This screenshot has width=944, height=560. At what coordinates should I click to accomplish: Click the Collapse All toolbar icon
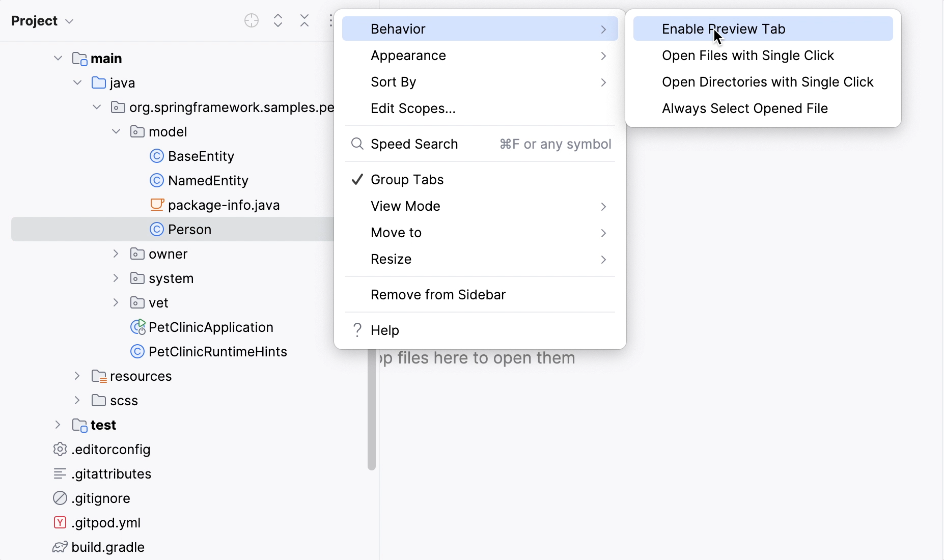(304, 20)
